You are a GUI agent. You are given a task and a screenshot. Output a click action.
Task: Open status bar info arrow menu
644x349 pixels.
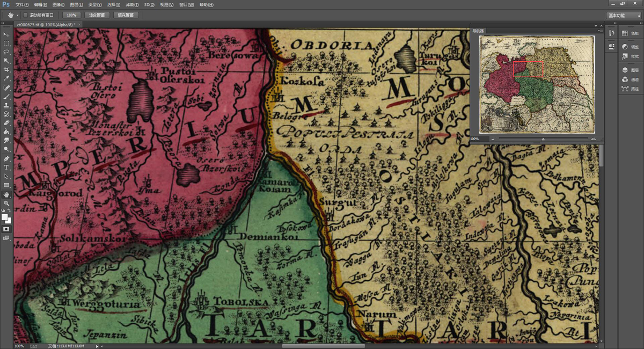[x=97, y=346]
